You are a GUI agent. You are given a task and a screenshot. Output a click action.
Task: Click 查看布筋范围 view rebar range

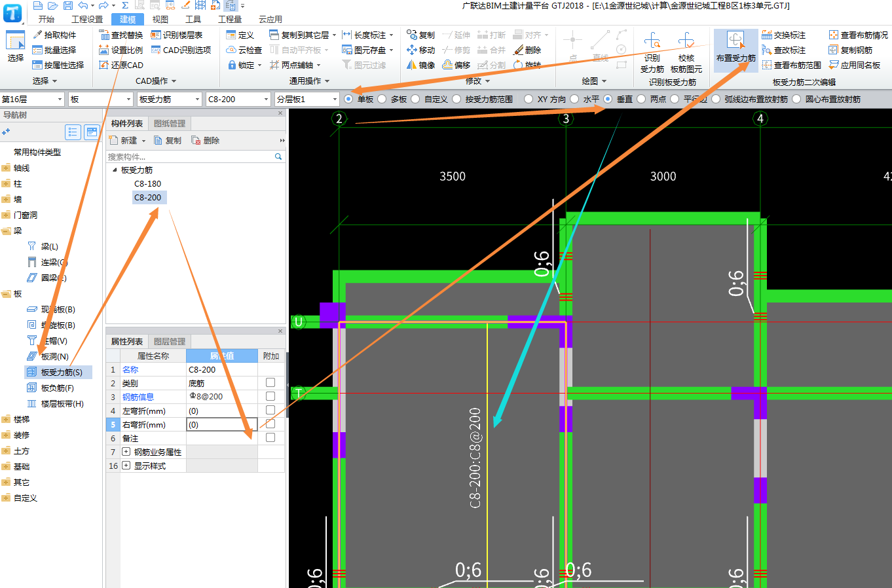[791, 65]
